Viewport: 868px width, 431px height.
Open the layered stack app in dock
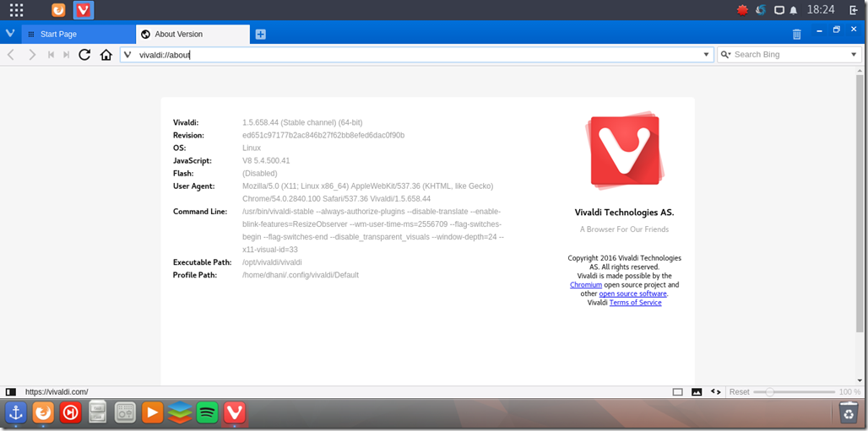coord(180,412)
